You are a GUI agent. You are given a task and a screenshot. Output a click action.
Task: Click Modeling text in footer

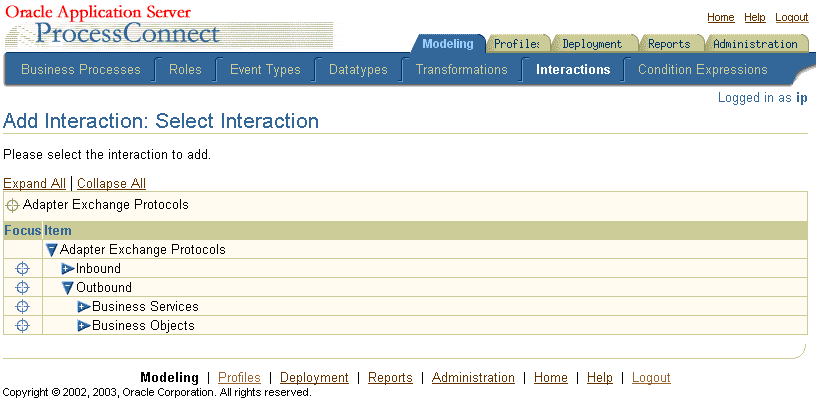tap(170, 378)
